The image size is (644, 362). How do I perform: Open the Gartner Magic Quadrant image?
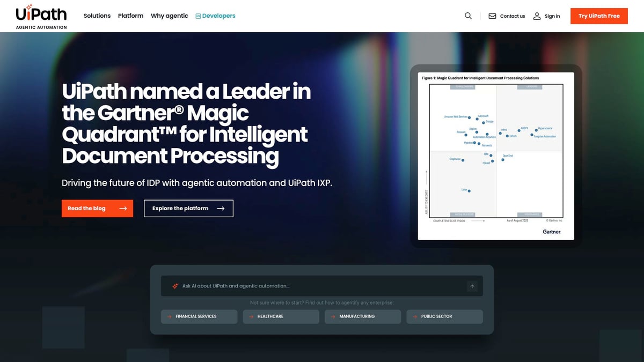496,156
